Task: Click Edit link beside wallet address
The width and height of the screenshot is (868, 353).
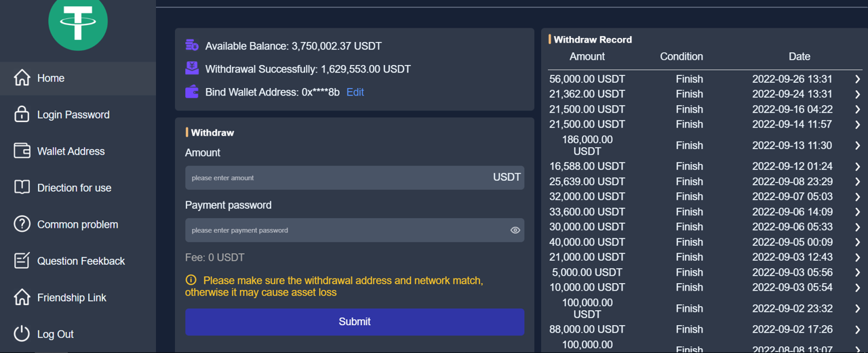Action: point(355,92)
